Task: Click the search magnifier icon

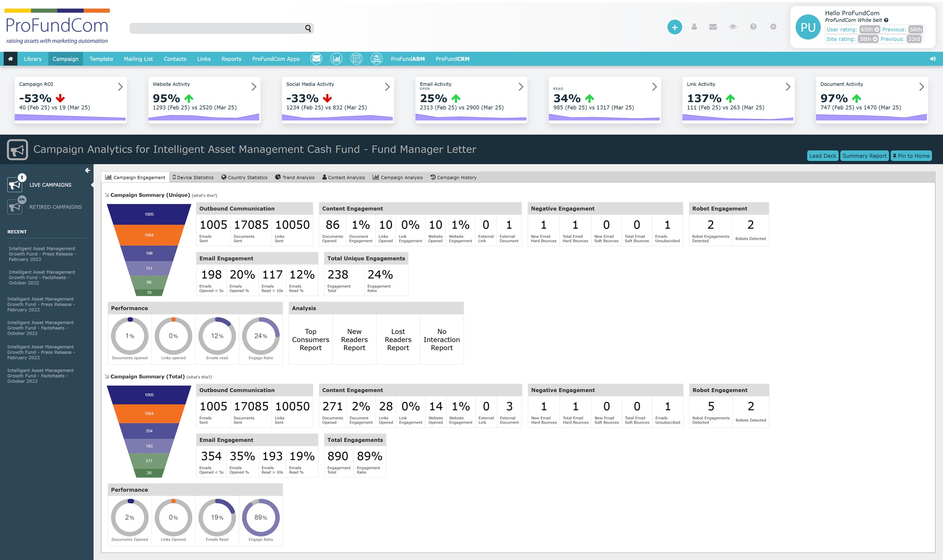Action: [308, 28]
